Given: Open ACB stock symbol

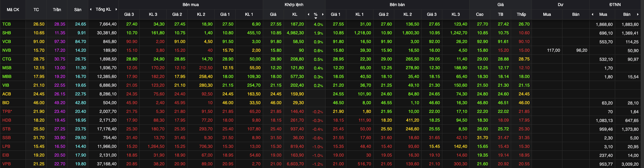Looking at the screenshot, I should click(7, 94).
